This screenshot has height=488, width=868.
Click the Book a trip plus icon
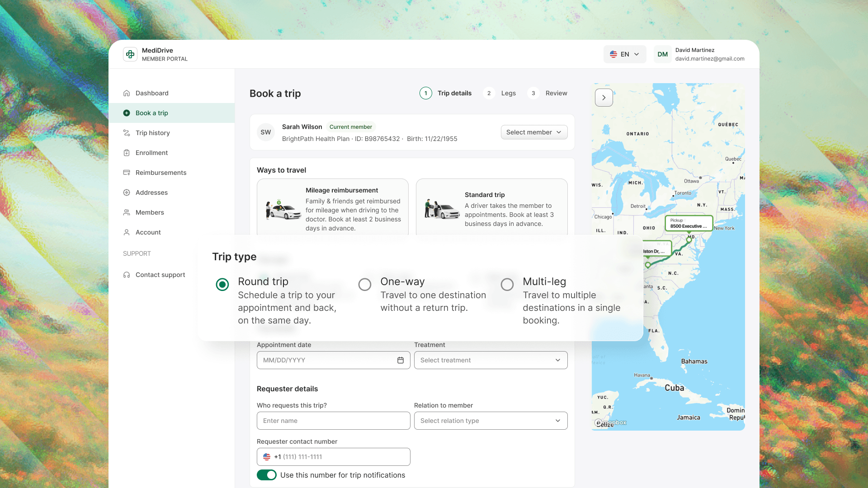pyautogui.click(x=127, y=113)
